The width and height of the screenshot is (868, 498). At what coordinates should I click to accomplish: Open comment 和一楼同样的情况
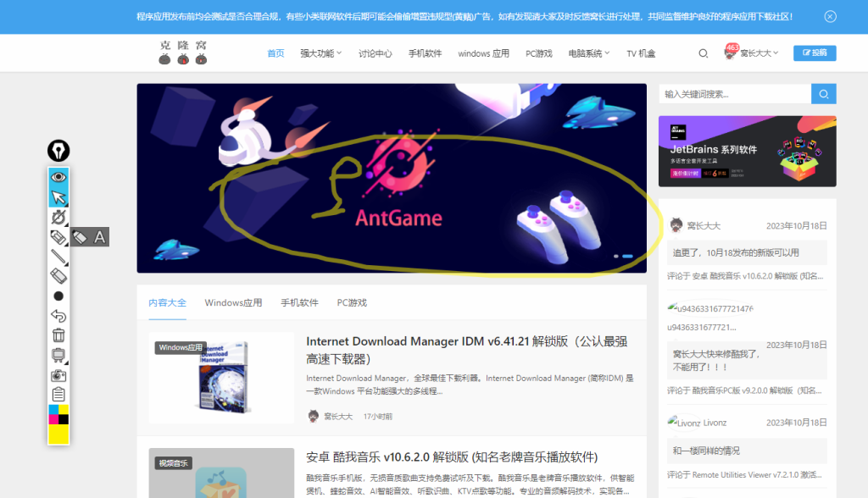747,451
